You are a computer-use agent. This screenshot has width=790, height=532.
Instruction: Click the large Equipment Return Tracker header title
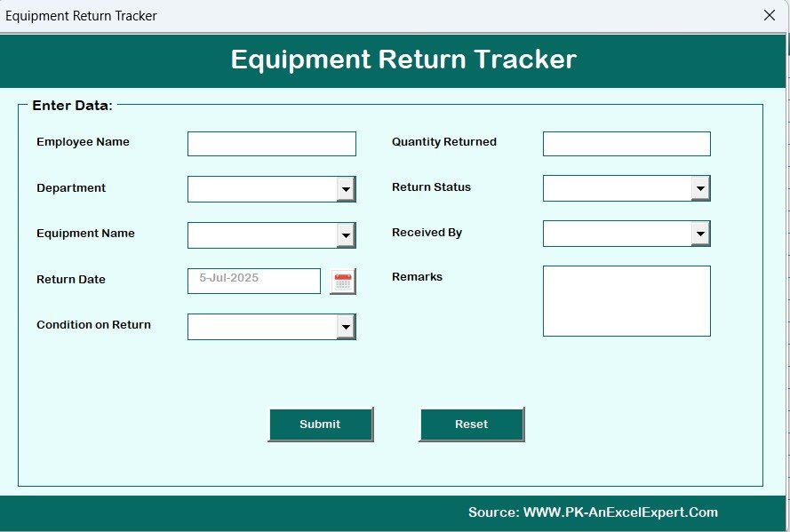click(x=403, y=60)
